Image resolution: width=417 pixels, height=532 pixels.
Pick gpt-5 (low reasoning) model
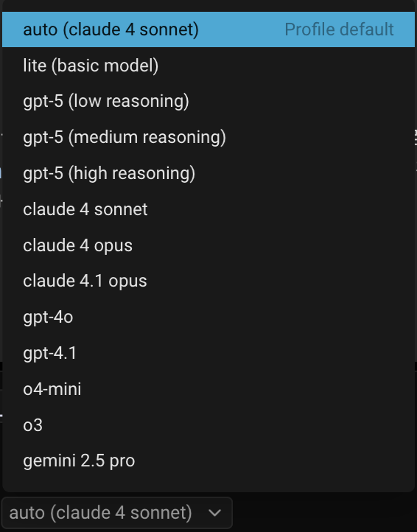pos(208,101)
